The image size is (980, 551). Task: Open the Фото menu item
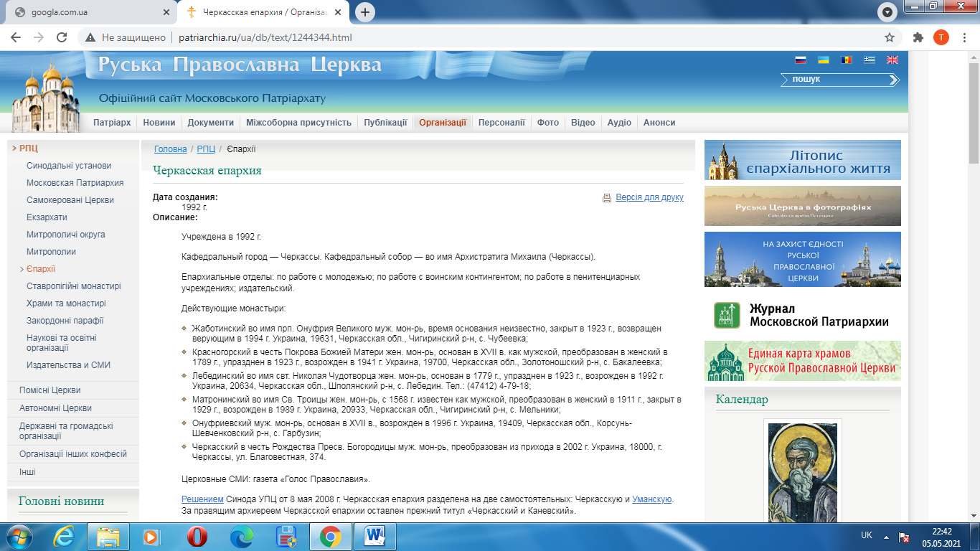(x=548, y=123)
